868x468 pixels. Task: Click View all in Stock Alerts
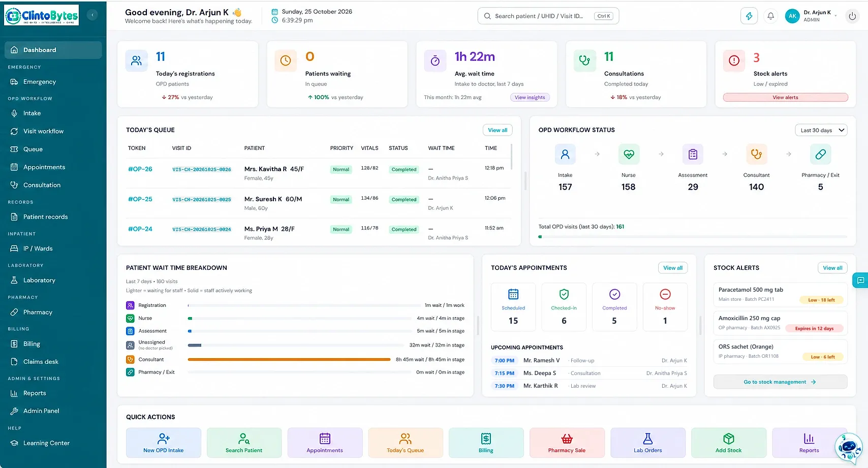pos(832,268)
